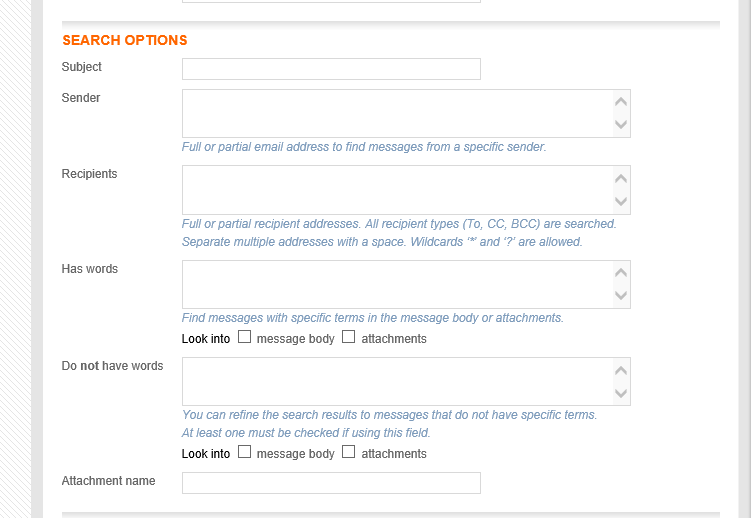752x518 pixels.
Task: Click Recipients box scroll down arrow
Action: (621, 201)
